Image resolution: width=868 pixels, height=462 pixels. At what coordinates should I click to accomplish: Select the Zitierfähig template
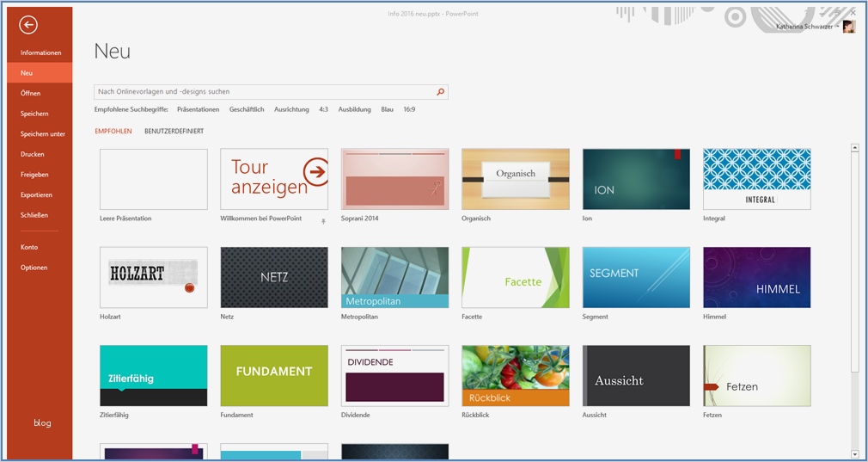point(153,376)
